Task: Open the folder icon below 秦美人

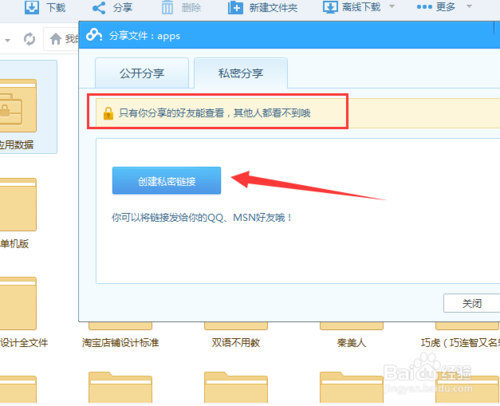Action: click(x=352, y=387)
